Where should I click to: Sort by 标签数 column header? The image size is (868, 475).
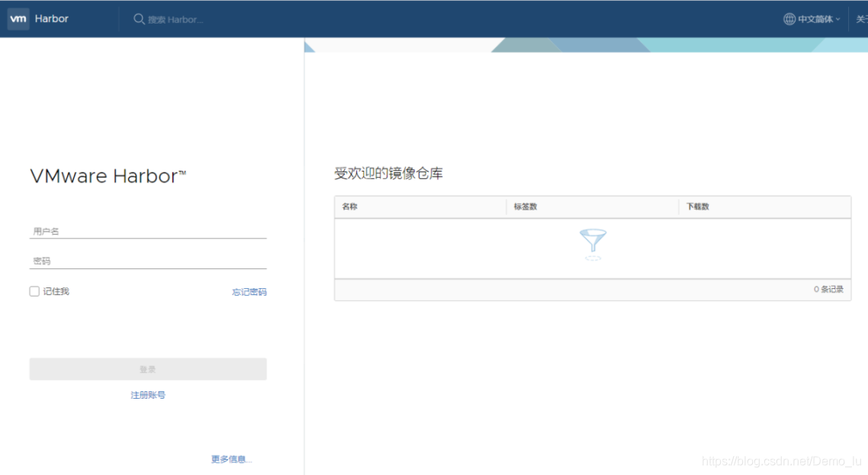(x=526, y=207)
